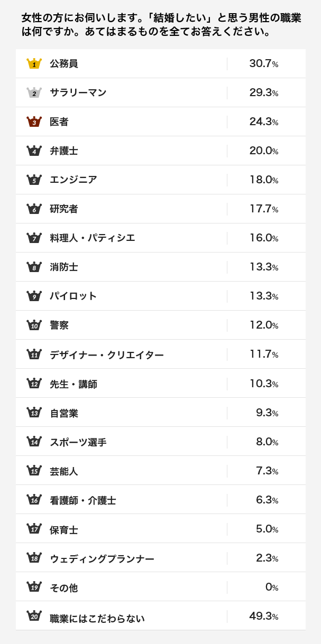Click the rank 15 crown beside 芸能人
321x644 pixels.
click(34, 471)
